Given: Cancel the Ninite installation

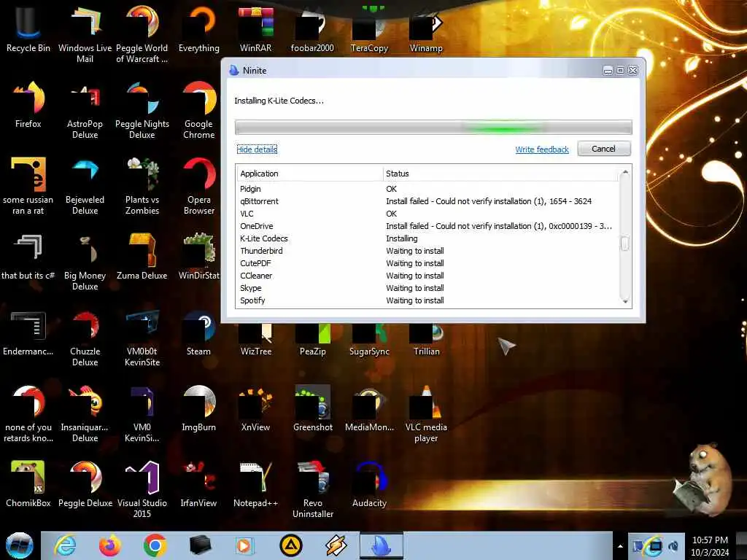Looking at the screenshot, I should point(603,149).
